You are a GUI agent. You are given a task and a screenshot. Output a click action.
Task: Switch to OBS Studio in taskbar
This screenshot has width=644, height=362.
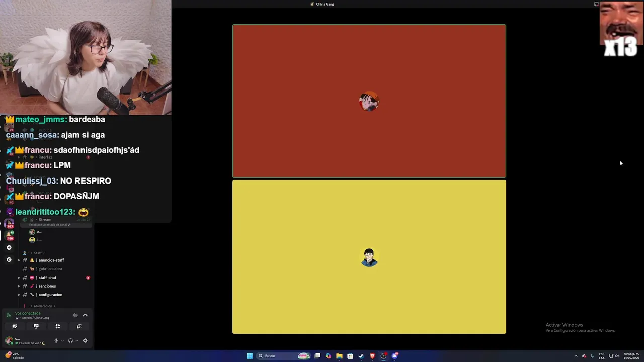(x=383, y=356)
